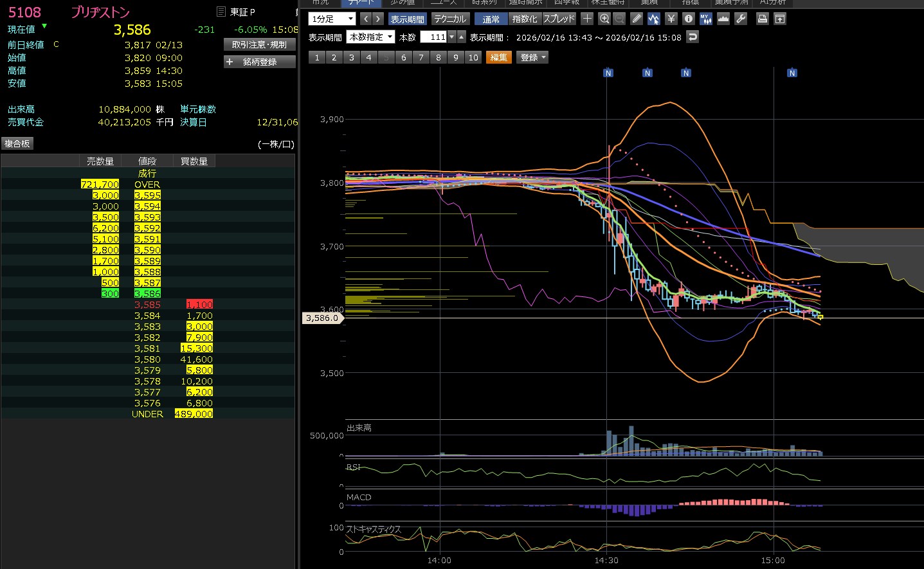Open the chart info icon
The image size is (924, 569).
pyautogui.click(x=689, y=19)
